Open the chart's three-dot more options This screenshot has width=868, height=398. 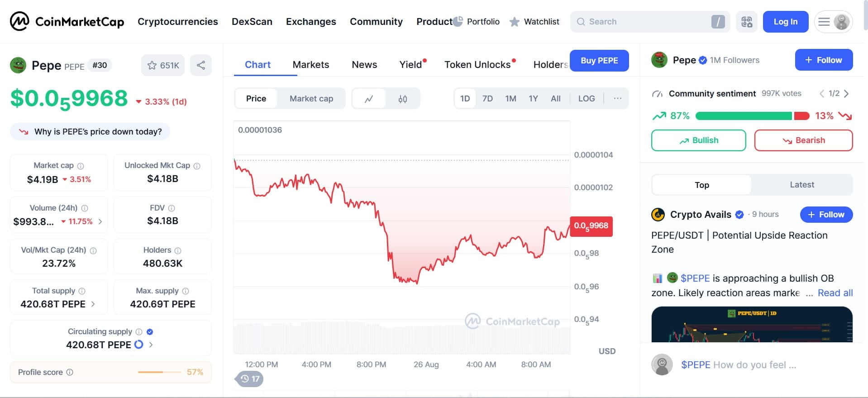pyautogui.click(x=617, y=98)
